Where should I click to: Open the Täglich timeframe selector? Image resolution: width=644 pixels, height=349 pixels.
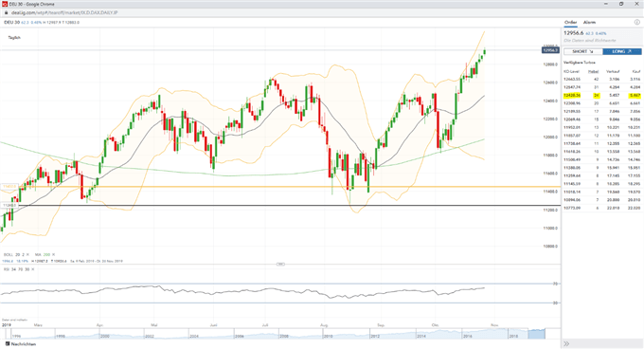pos(14,37)
